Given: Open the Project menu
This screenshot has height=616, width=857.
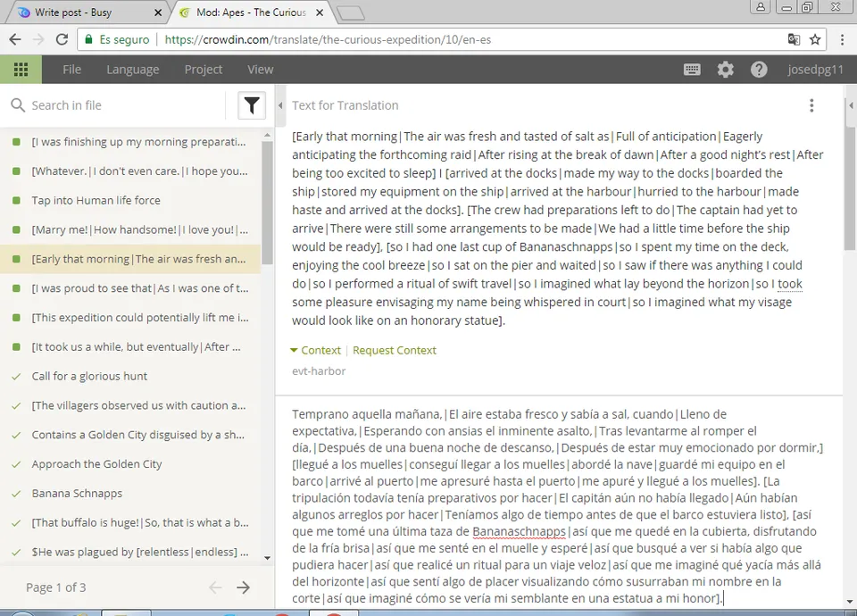Looking at the screenshot, I should pos(204,70).
